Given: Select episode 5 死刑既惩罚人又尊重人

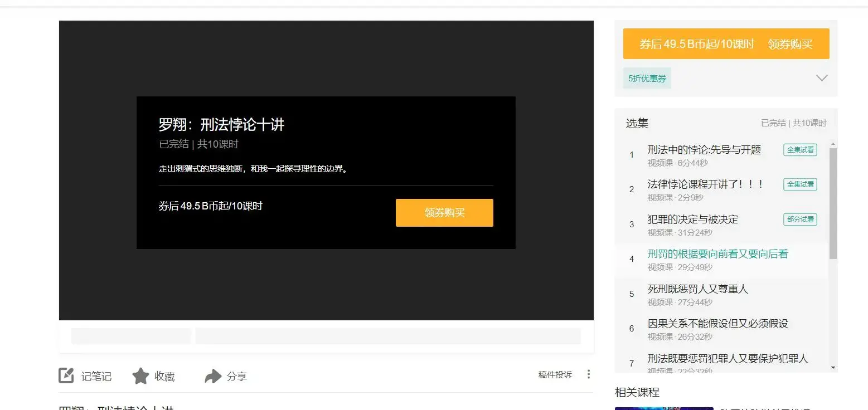Looking at the screenshot, I should 698,289.
